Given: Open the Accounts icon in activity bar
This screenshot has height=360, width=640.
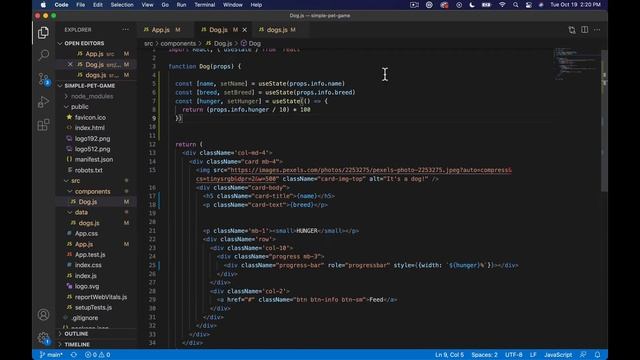Looking at the screenshot, I should click(x=43, y=315).
